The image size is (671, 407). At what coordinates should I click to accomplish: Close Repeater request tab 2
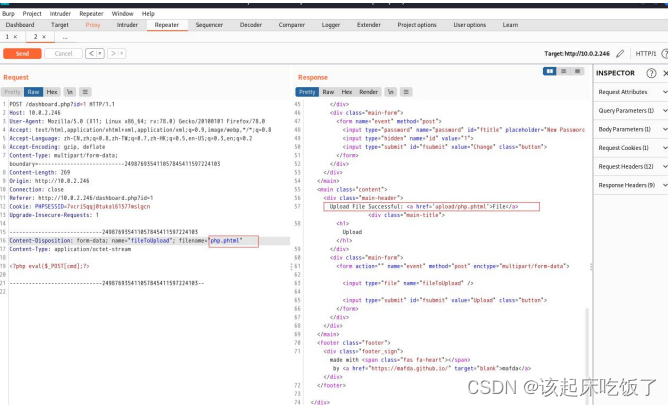click(x=44, y=37)
